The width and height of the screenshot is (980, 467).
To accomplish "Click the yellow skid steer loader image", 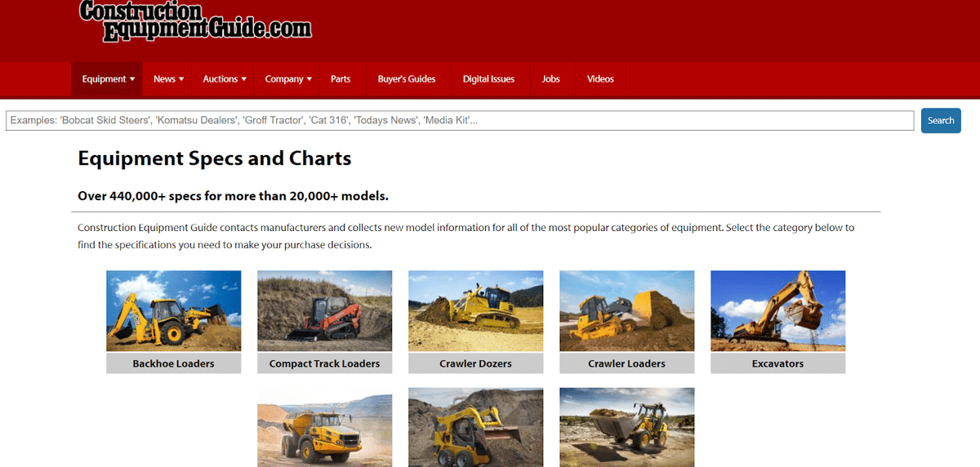I will click(x=475, y=427).
